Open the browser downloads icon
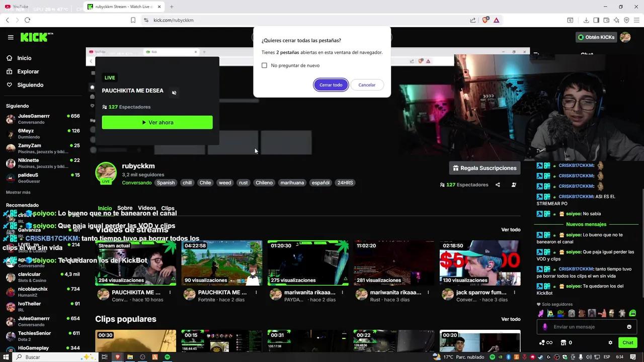The height and width of the screenshot is (362, 644). (586, 20)
